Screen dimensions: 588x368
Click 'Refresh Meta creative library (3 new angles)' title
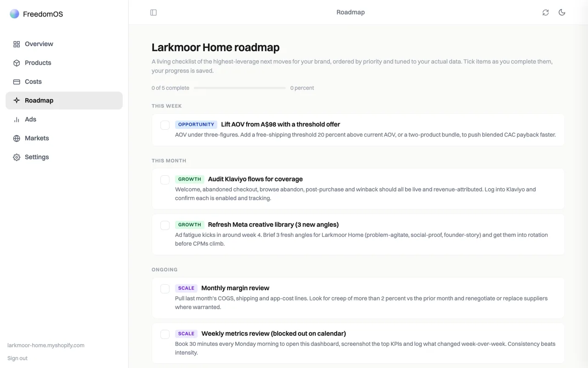(x=273, y=225)
